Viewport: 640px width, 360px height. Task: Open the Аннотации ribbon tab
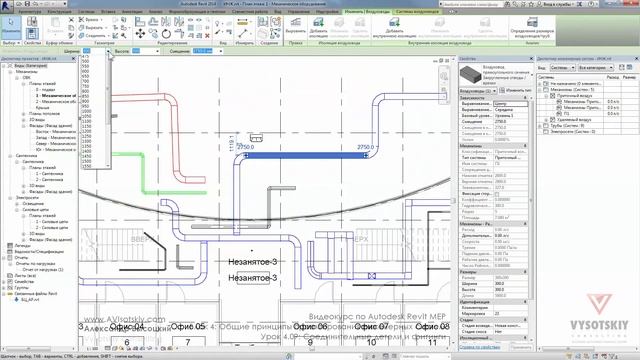click(x=132, y=12)
